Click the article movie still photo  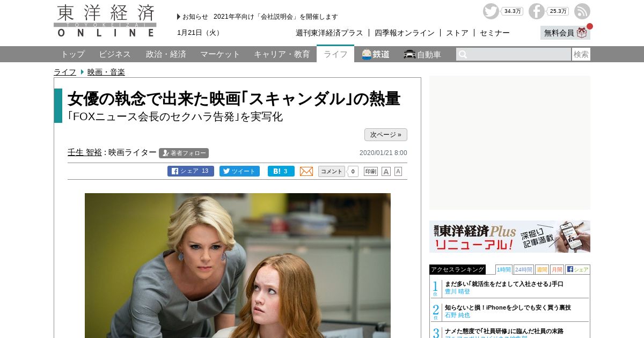(x=238, y=266)
